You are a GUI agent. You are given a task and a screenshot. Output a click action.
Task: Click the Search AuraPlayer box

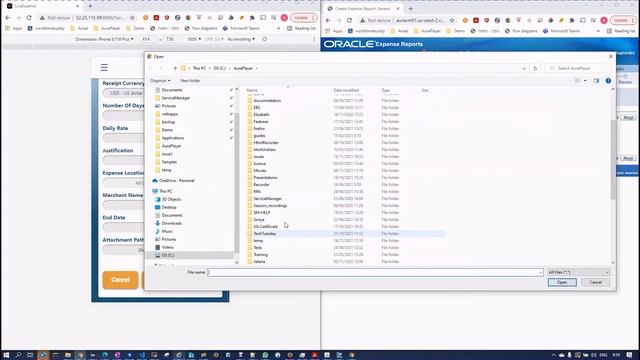tap(579, 68)
